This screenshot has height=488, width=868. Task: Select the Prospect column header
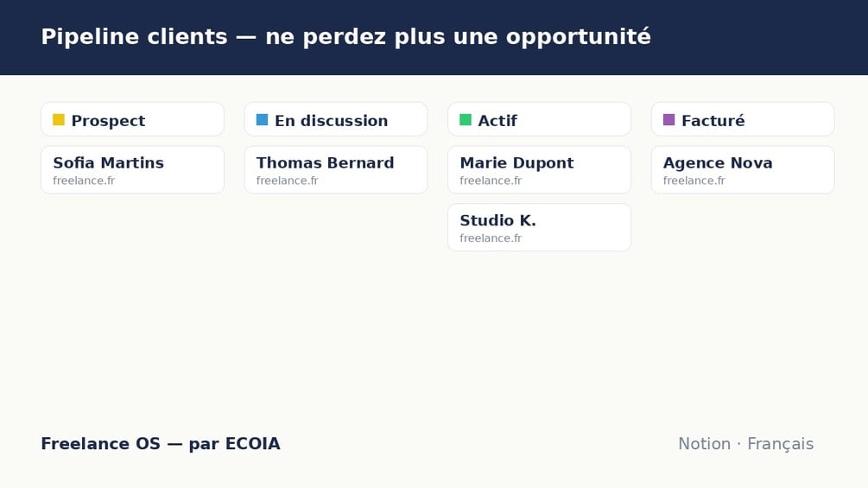[x=132, y=119]
